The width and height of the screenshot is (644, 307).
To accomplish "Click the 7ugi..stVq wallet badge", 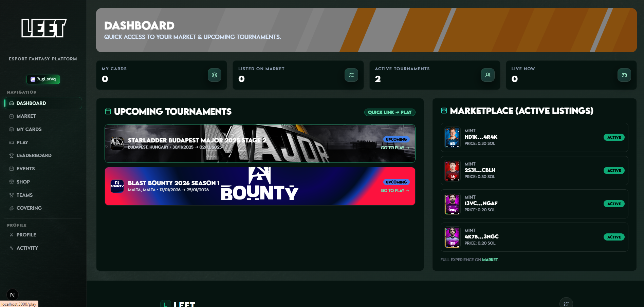I will (43, 79).
